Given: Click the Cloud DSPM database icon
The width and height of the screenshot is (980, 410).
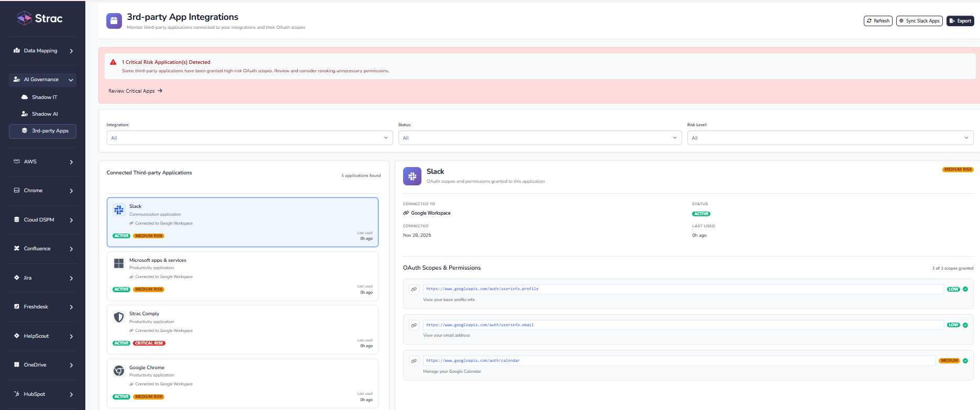Looking at the screenshot, I should [x=17, y=219].
